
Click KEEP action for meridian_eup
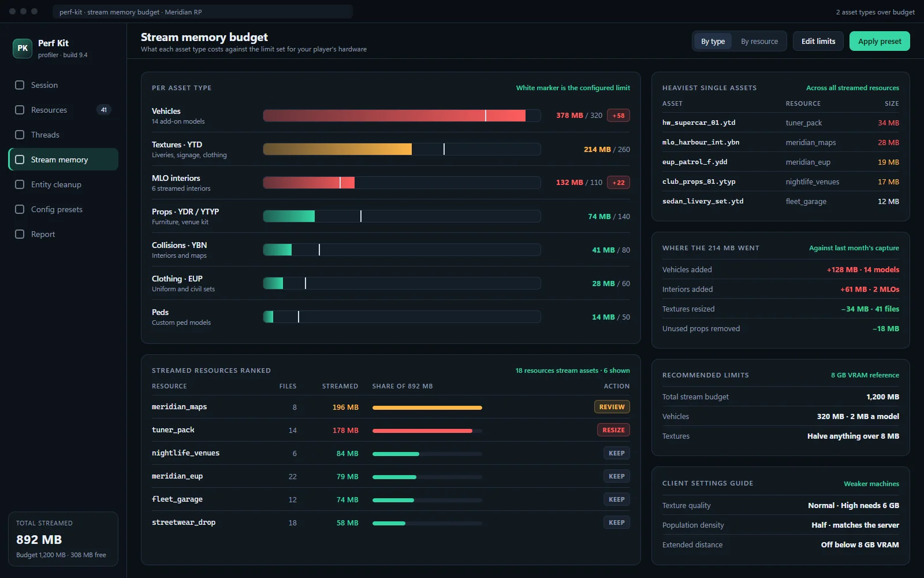tap(616, 476)
